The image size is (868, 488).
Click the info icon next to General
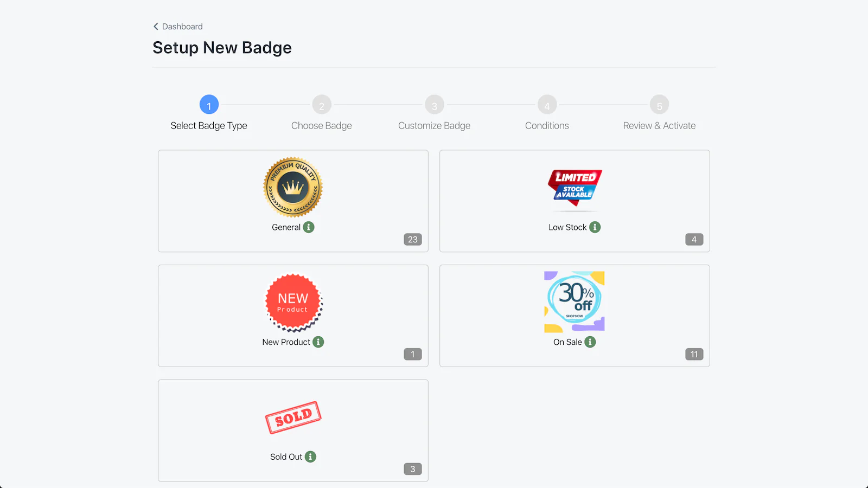(309, 227)
